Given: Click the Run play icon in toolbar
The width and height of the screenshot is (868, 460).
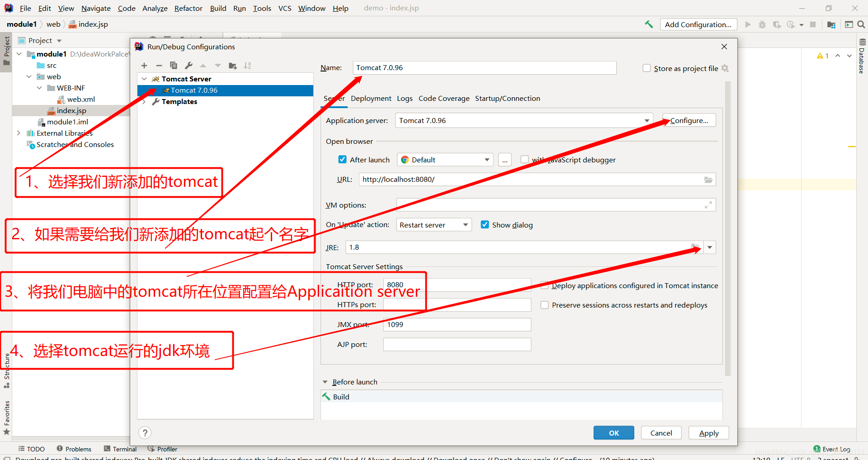Looking at the screenshot, I should click(748, 24).
